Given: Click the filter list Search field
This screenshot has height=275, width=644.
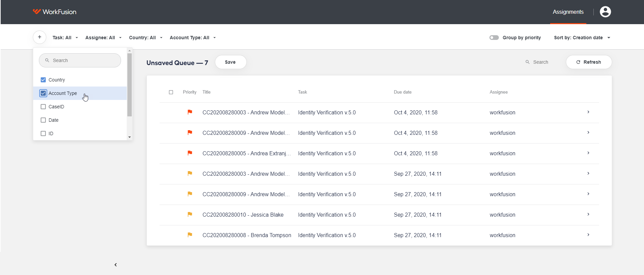Looking at the screenshot, I should tap(80, 60).
